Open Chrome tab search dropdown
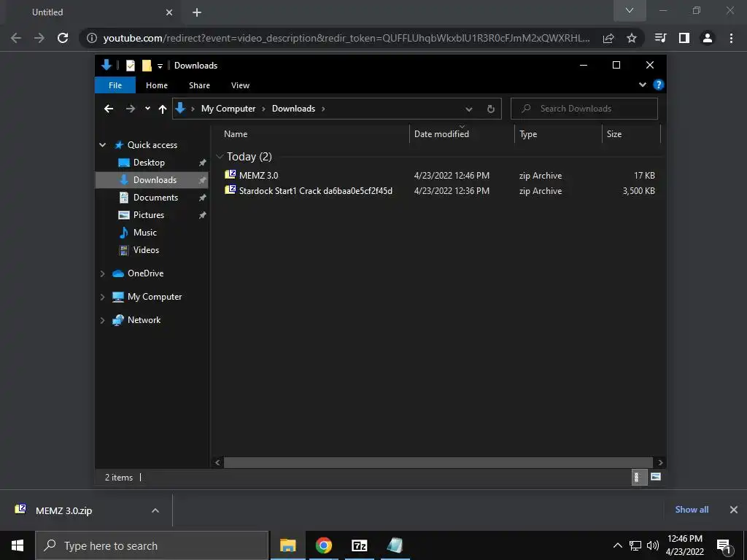The width and height of the screenshot is (747, 560). (630, 10)
